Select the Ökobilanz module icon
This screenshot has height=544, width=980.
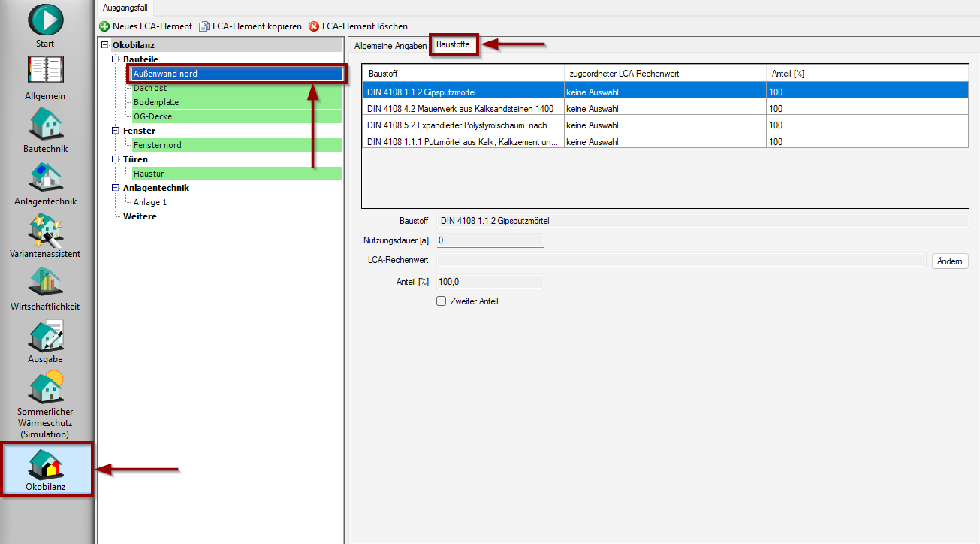45,464
